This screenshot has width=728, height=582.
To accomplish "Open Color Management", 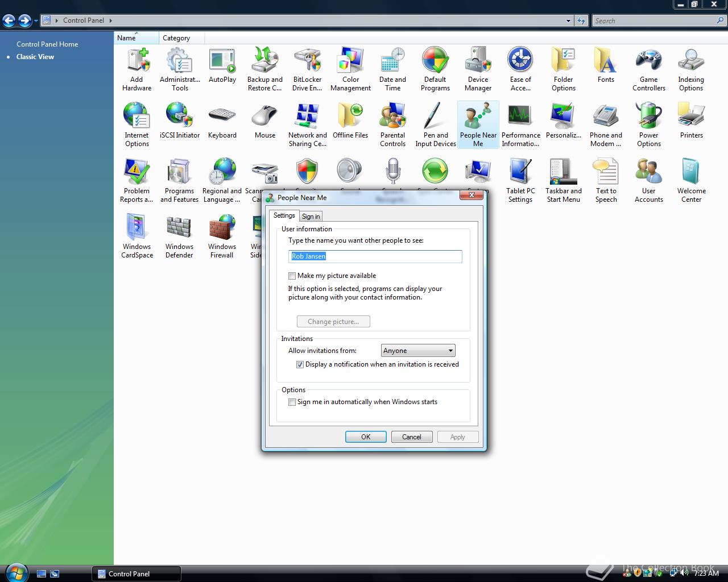I will point(350,69).
